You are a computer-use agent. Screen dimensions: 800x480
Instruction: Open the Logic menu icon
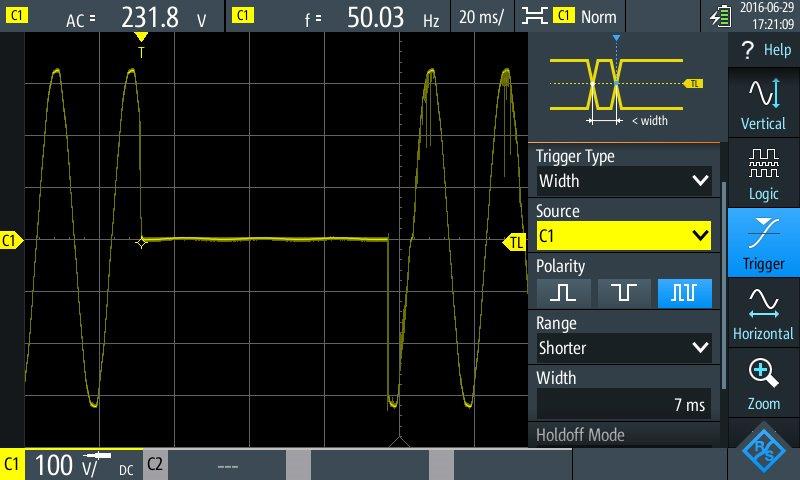point(763,173)
